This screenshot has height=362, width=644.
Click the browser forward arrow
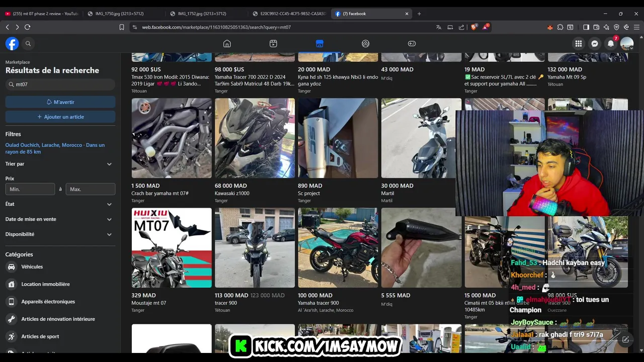[x=17, y=27]
